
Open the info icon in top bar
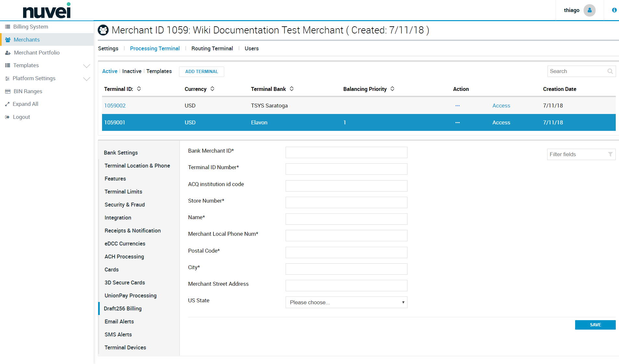(x=614, y=10)
